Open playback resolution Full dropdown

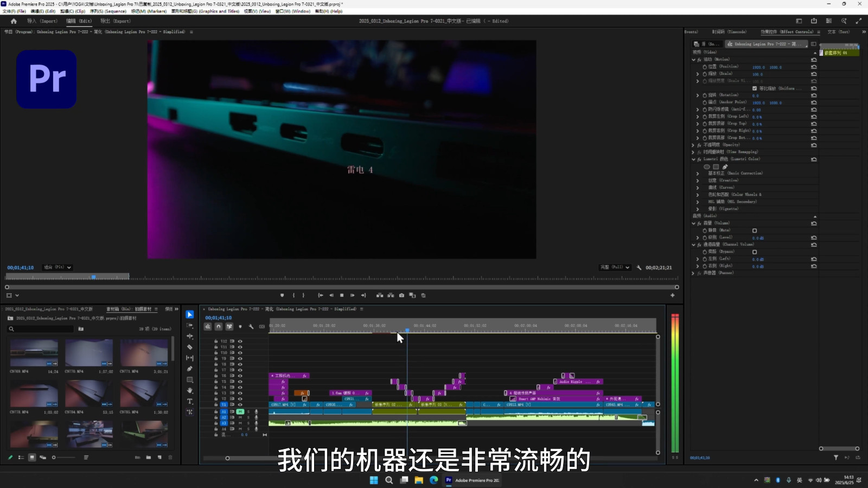pyautogui.click(x=615, y=267)
